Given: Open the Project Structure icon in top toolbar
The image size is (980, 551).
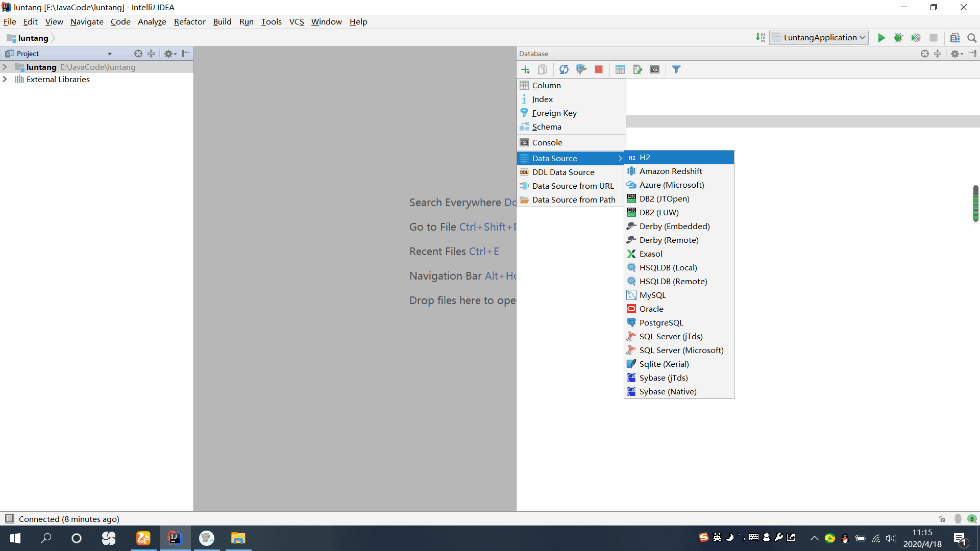Looking at the screenshot, I should coord(954,38).
